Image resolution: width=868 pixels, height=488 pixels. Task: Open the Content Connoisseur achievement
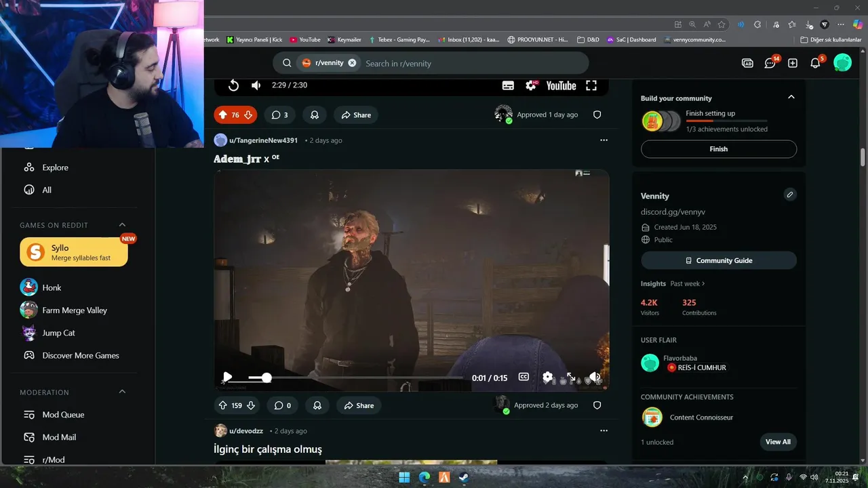pos(701,418)
